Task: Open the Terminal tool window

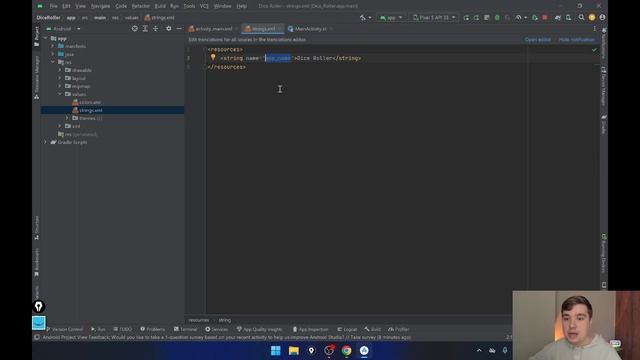Action: point(185,329)
